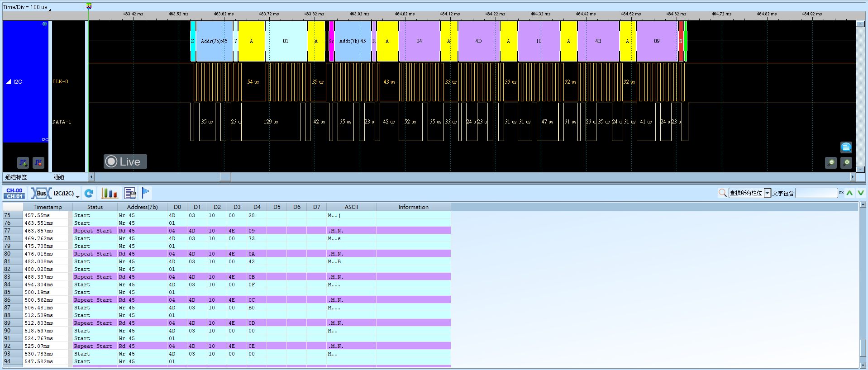Click the Status column header
The width and height of the screenshot is (868, 370).
[x=95, y=207]
